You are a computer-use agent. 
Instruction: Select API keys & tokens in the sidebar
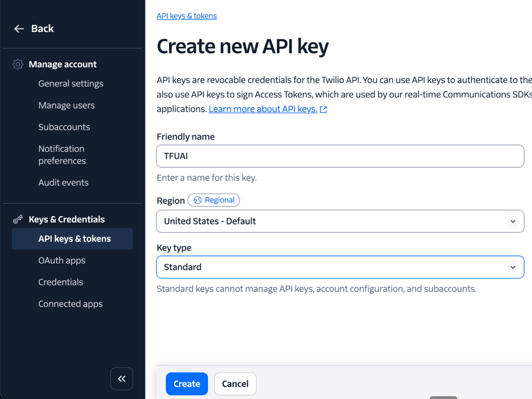72,239
